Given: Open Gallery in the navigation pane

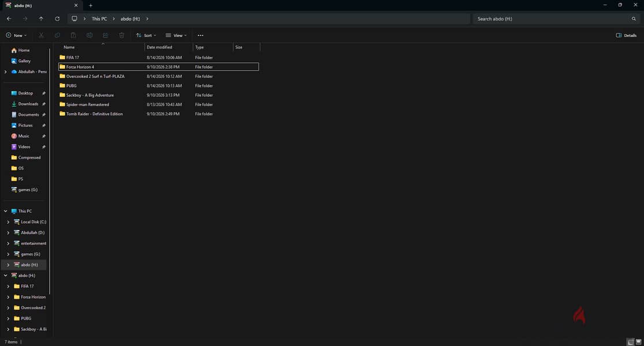Looking at the screenshot, I should [x=21, y=61].
